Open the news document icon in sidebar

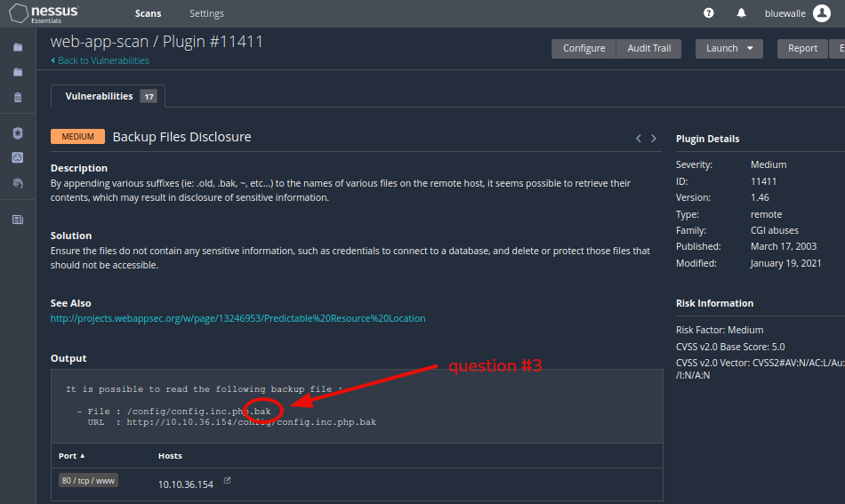point(18,220)
